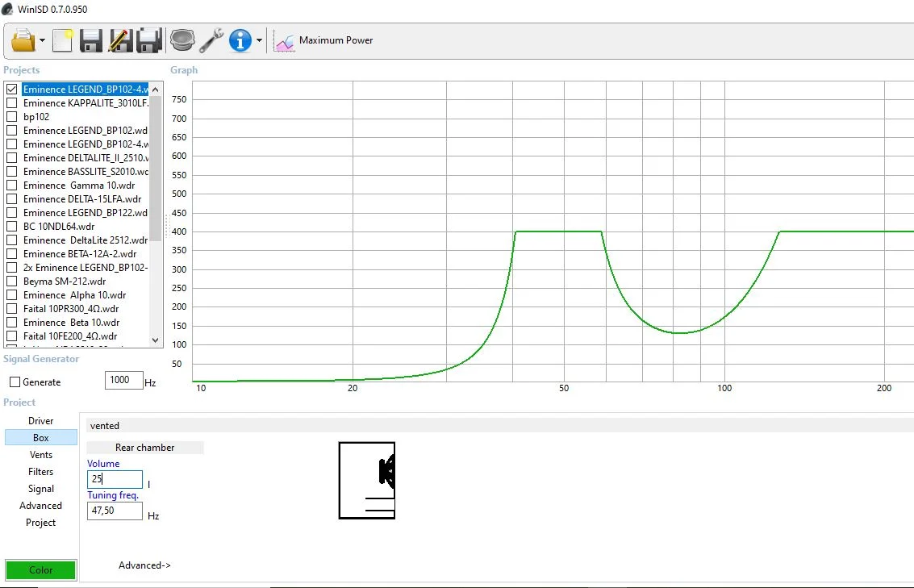The image size is (914, 588).
Task: Enable the Generate signal checkbox
Action: click(x=15, y=382)
